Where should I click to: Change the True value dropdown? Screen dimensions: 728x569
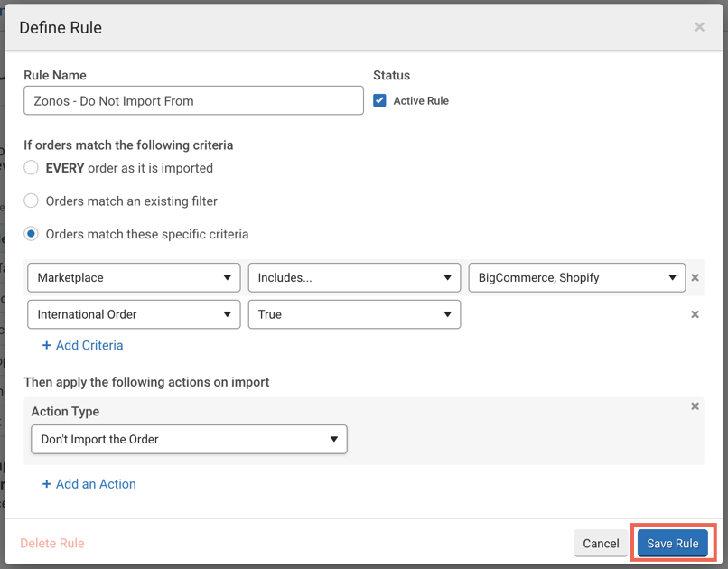354,314
